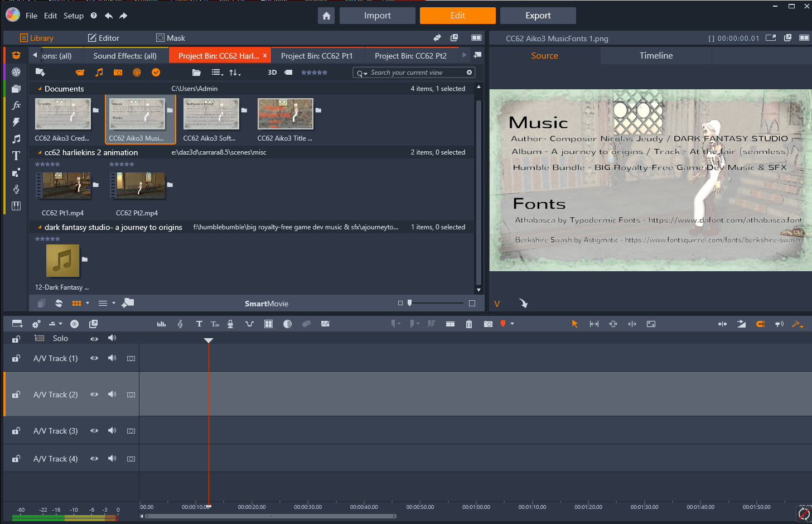The height and width of the screenshot is (524, 812).
Task: Mute the audio of A/V Track (4)
Action: tap(112, 459)
